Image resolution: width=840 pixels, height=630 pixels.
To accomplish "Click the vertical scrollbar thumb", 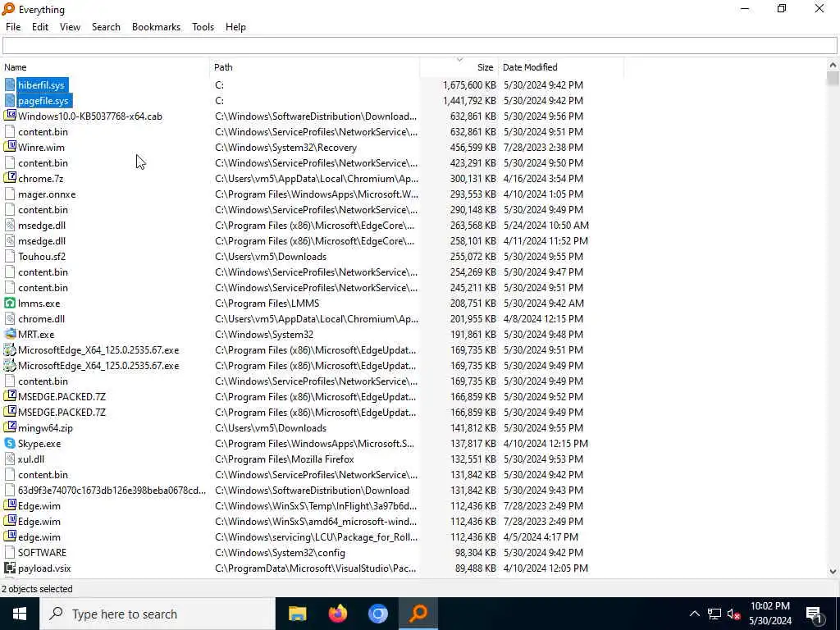I will pos(833,79).
